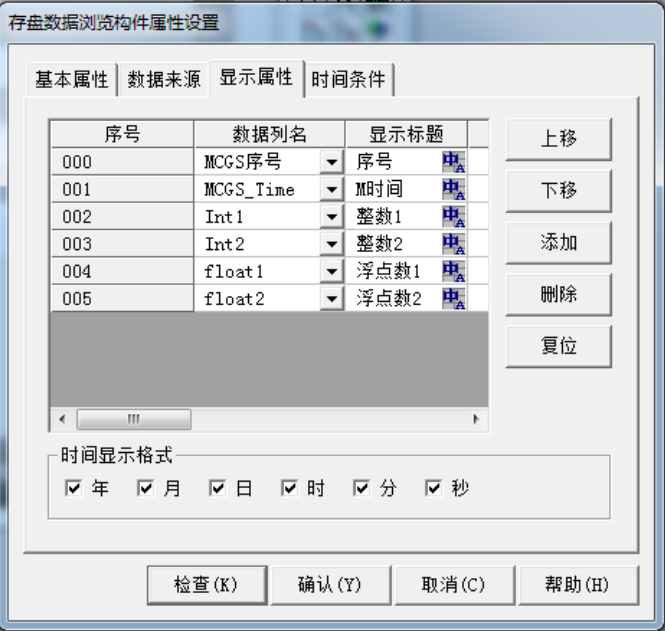Click the 复位 button
The width and height of the screenshot is (665, 631).
[x=559, y=346]
